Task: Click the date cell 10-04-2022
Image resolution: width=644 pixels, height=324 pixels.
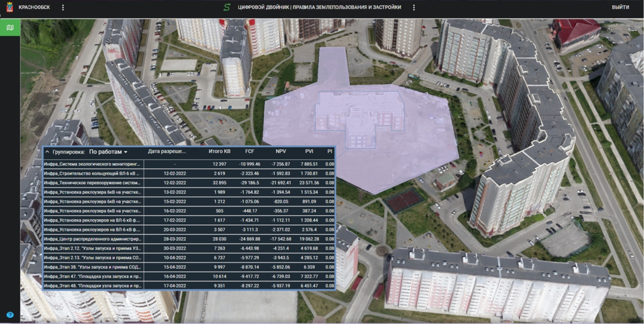Action: click(175, 258)
